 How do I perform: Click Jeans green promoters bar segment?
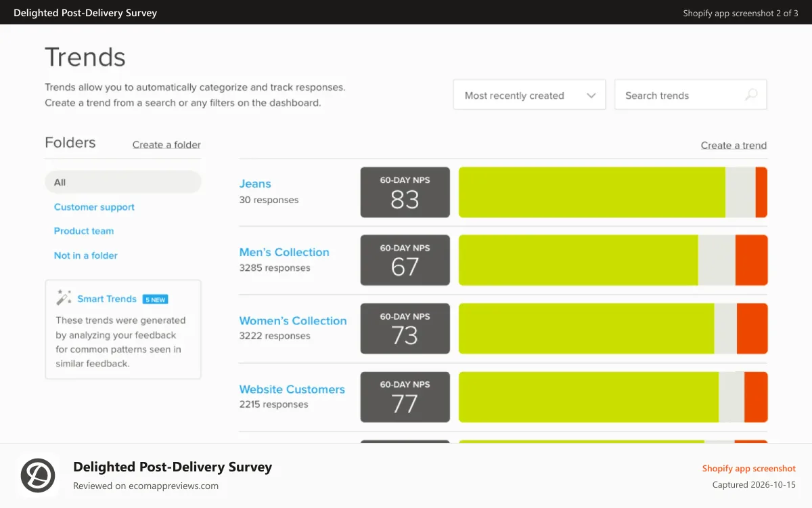592,192
